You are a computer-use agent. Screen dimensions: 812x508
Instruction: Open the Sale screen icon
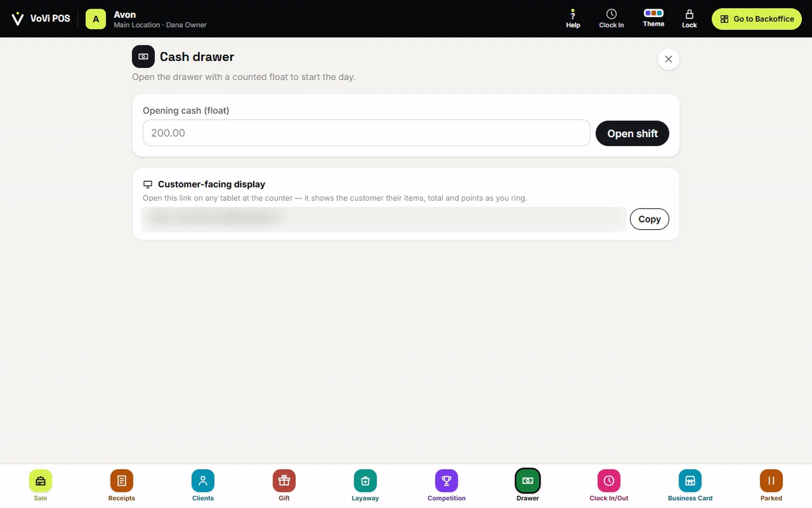pos(41,481)
